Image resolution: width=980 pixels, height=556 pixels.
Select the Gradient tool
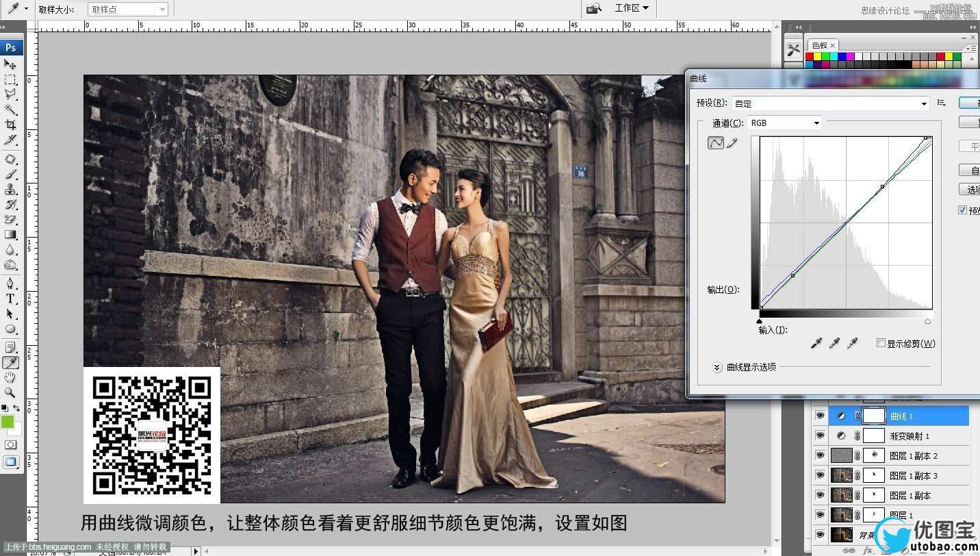point(10,234)
